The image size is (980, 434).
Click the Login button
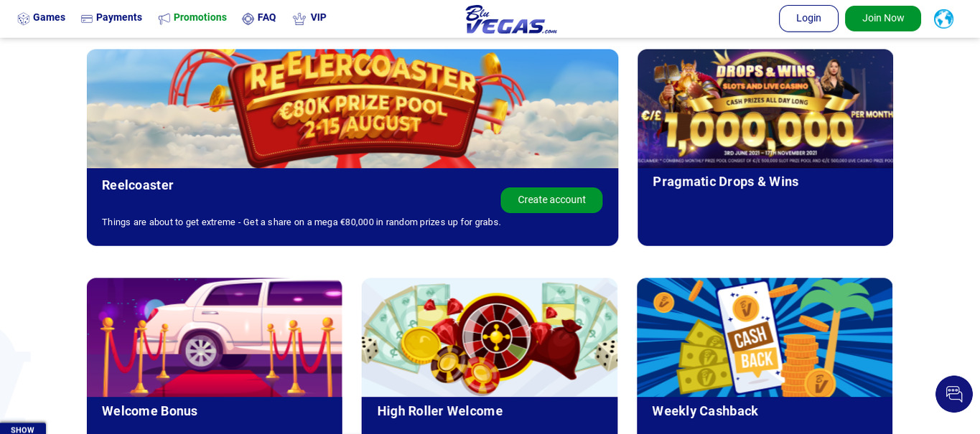coord(808,19)
